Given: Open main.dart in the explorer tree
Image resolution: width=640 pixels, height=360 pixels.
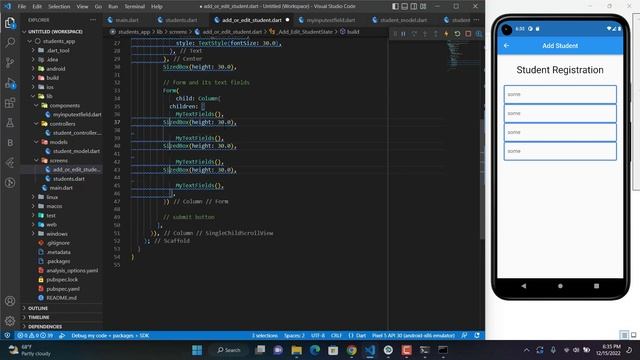Looking at the screenshot, I should coord(61,188).
